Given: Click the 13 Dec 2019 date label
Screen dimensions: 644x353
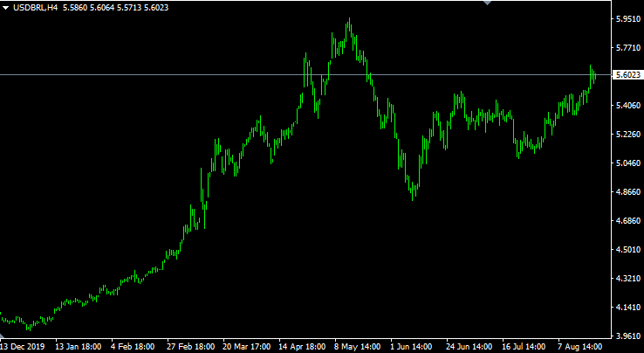Looking at the screenshot, I should tap(23, 346).
